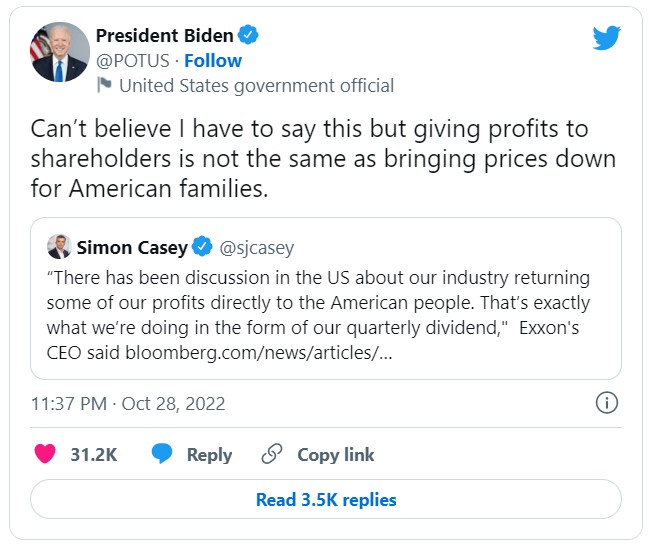The height and width of the screenshot is (550, 649).
Task: Click President Biden's verified badge
Action: [x=248, y=35]
